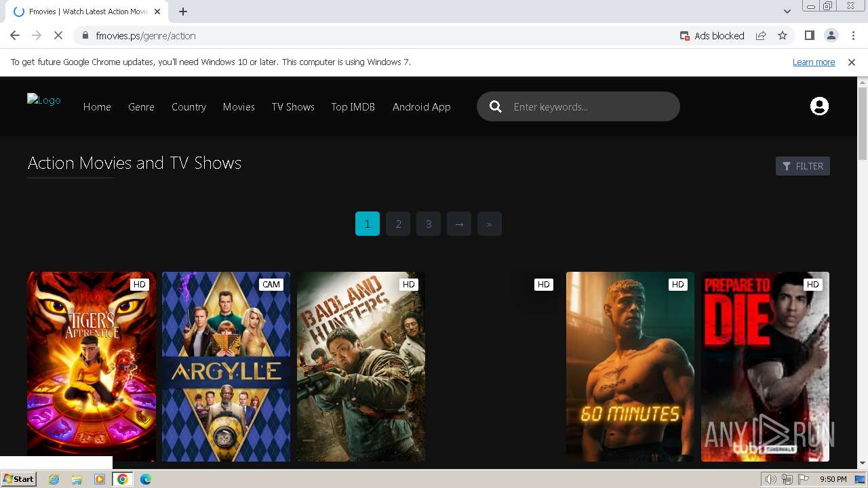Click the search magnifier icon

pyautogui.click(x=496, y=106)
